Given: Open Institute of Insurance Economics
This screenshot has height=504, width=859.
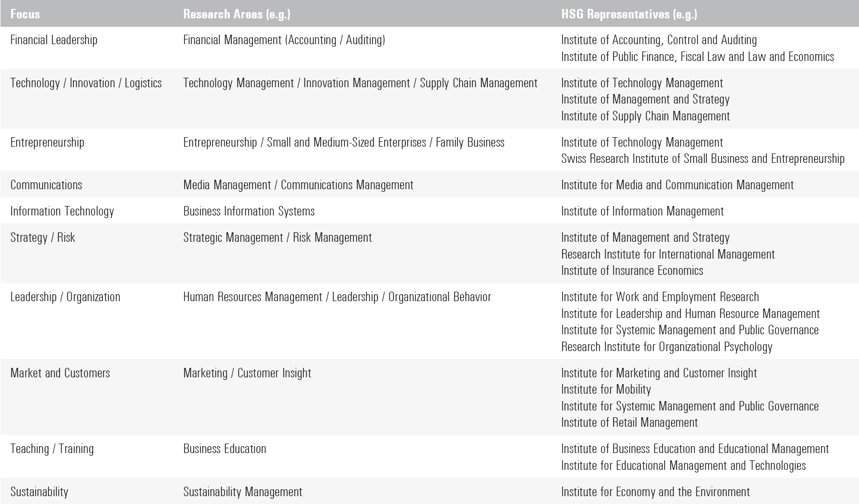Looking at the screenshot, I should [x=632, y=271].
